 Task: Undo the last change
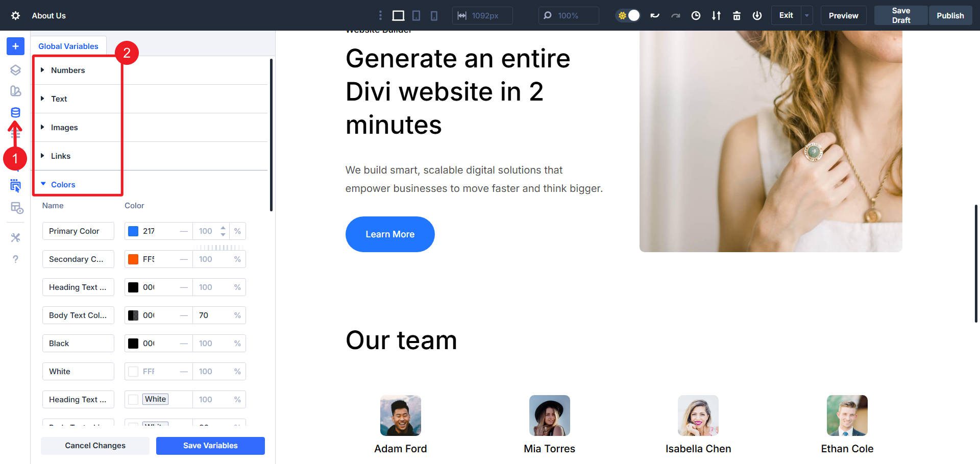click(655, 15)
